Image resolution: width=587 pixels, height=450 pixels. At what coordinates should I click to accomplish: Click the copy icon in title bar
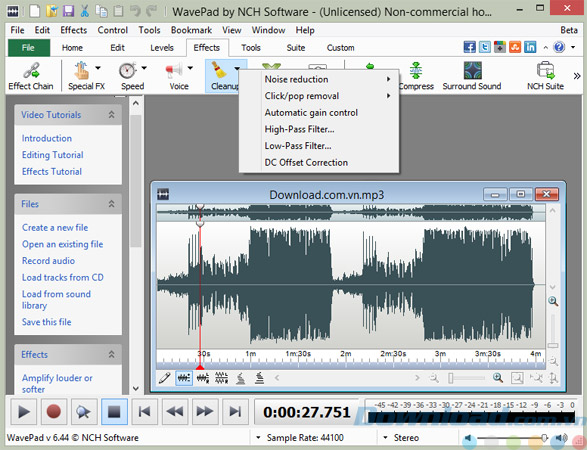coord(101,11)
